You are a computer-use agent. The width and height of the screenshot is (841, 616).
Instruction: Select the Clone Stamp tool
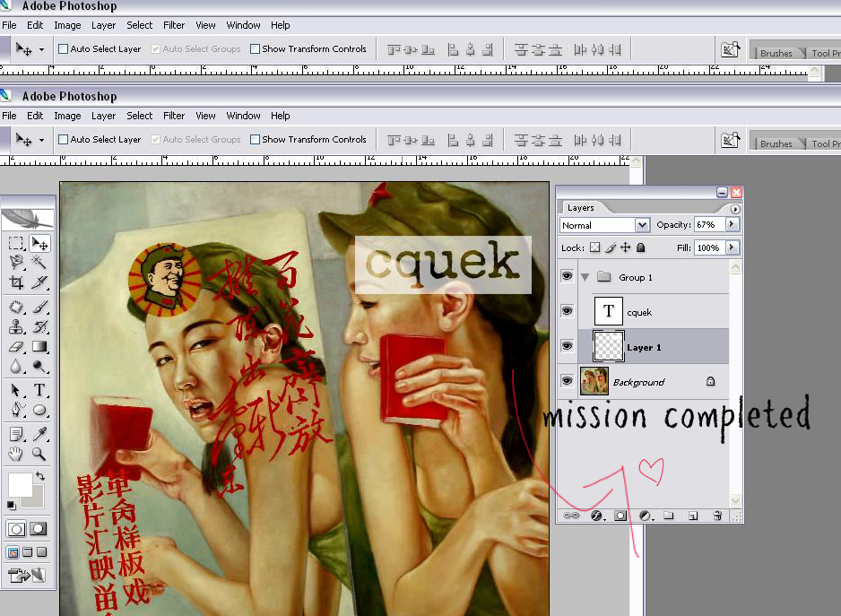[x=17, y=326]
